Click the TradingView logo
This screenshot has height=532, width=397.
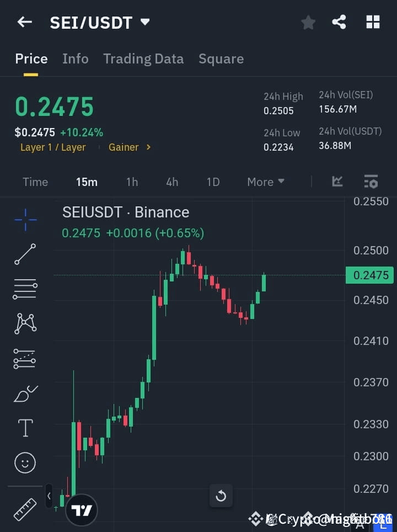[x=82, y=510]
